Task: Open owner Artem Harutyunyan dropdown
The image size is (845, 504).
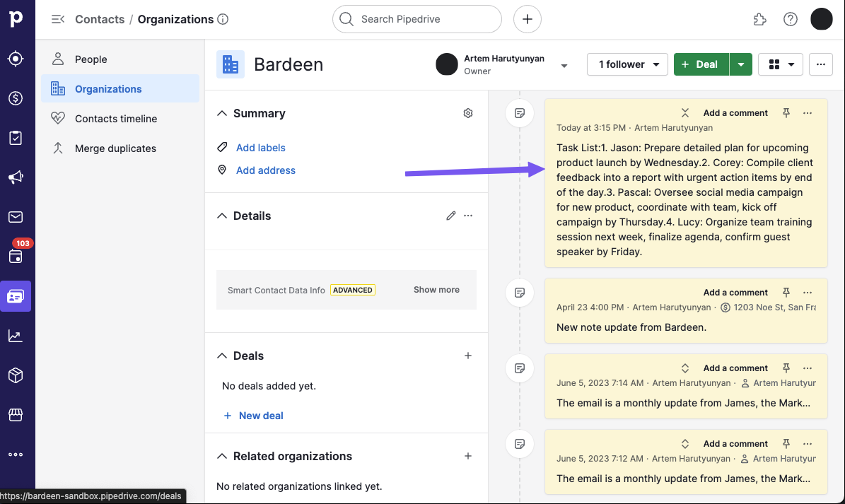Action: 564,66
